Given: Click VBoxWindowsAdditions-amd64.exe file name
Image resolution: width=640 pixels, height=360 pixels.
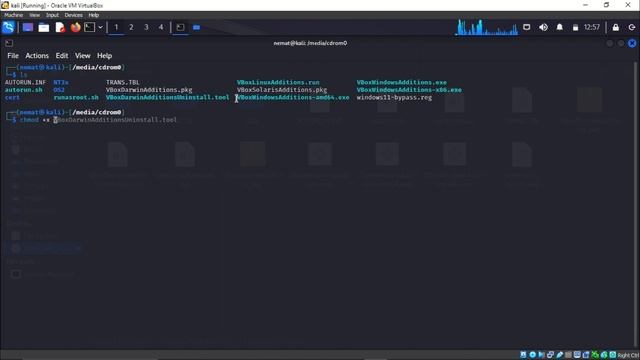Looking at the screenshot, I should 293,98.
